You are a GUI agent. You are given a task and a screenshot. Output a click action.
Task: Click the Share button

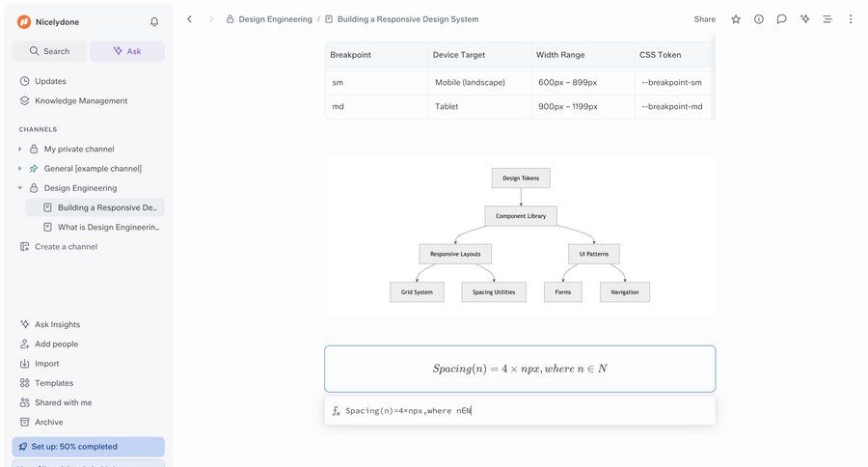(x=704, y=19)
